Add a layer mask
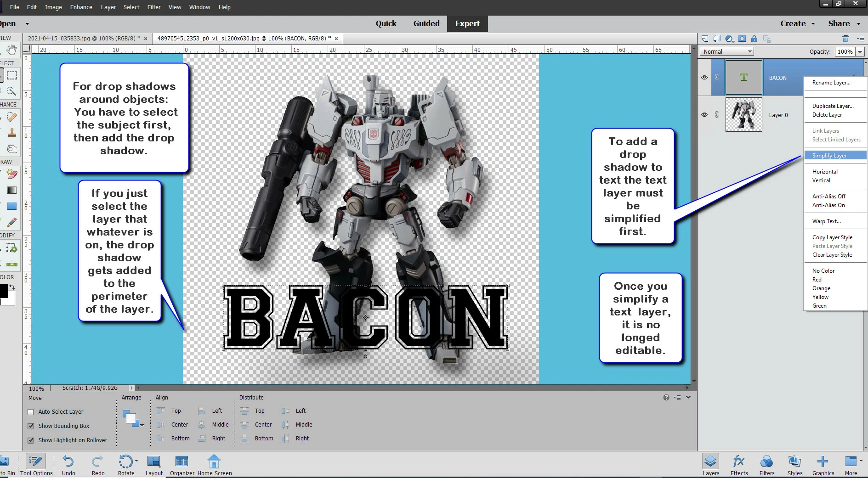 pos(742,39)
